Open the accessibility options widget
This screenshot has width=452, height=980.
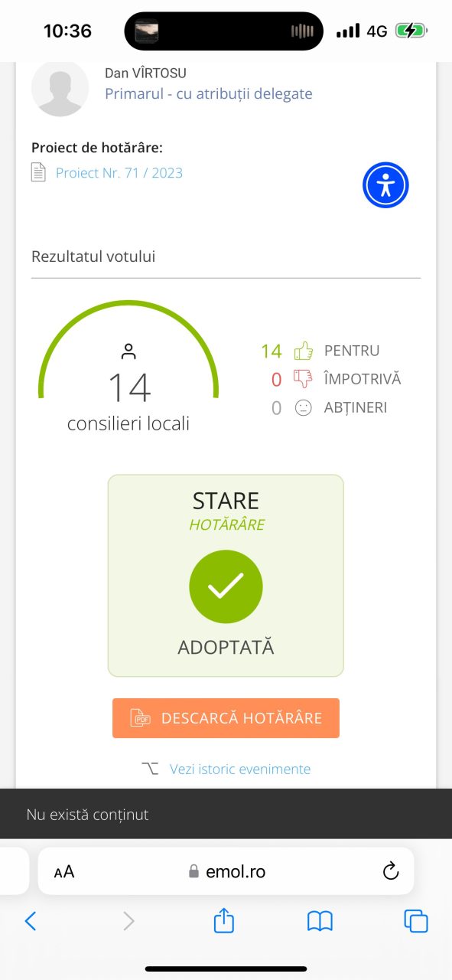(x=385, y=185)
